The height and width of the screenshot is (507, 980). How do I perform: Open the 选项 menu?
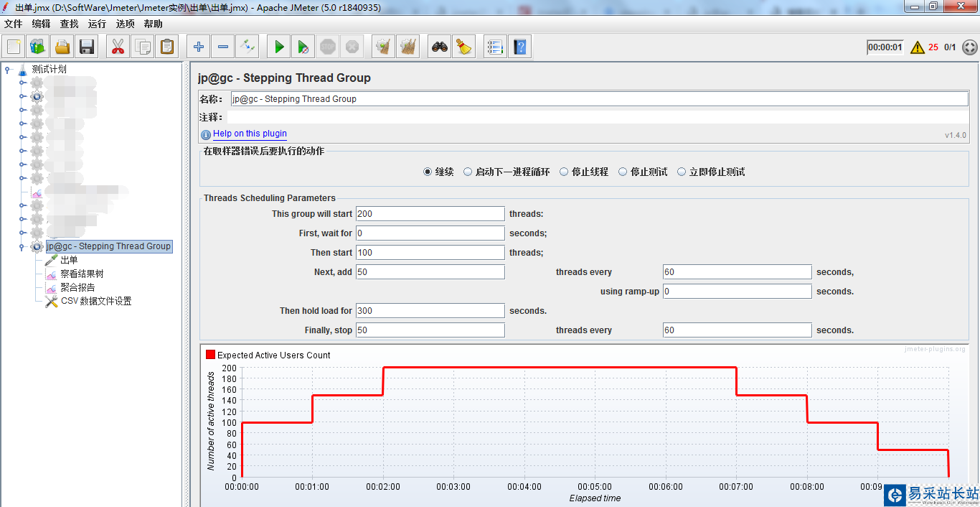coord(126,24)
